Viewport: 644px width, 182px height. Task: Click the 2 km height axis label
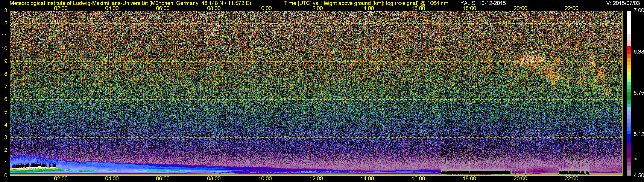tap(6, 150)
